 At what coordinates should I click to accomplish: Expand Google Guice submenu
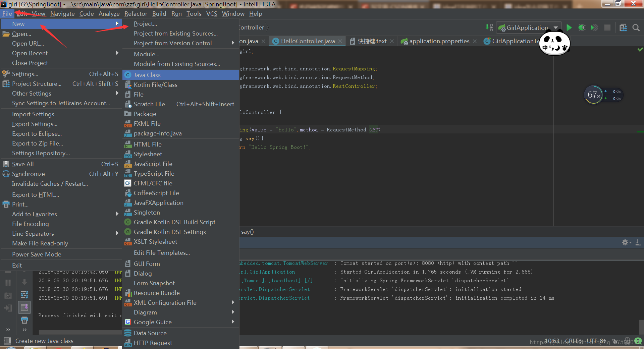pos(180,322)
